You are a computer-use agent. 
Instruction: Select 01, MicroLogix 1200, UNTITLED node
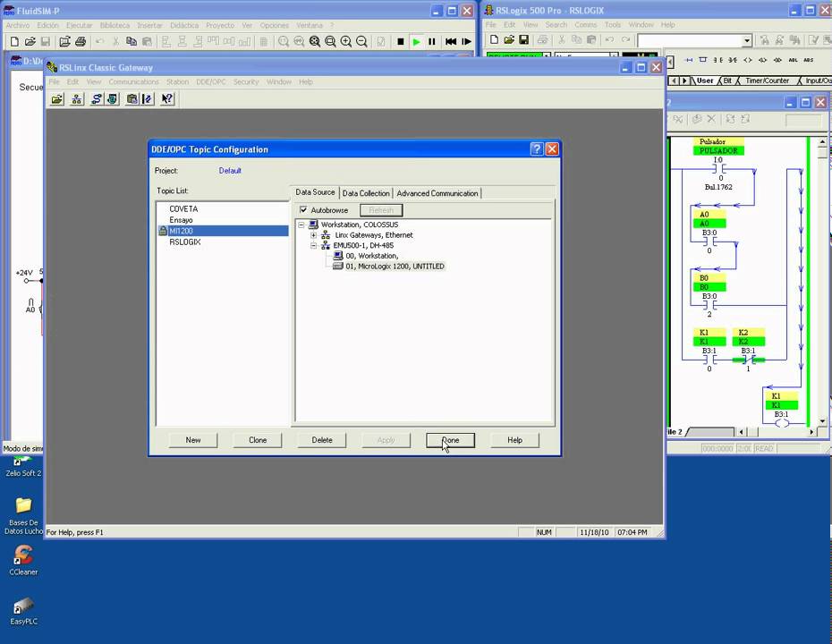click(x=395, y=267)
